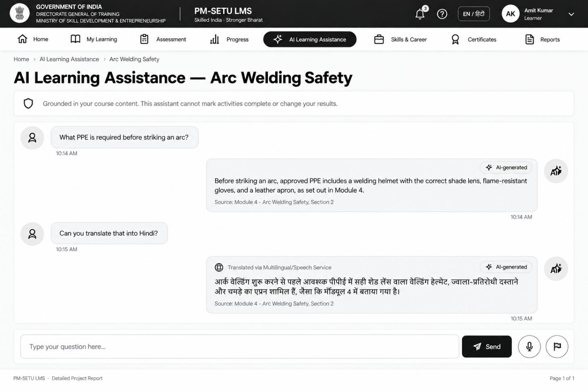Click the Send button
The width and height of the screenshot is (588, 392).
[x=487, y=346]
